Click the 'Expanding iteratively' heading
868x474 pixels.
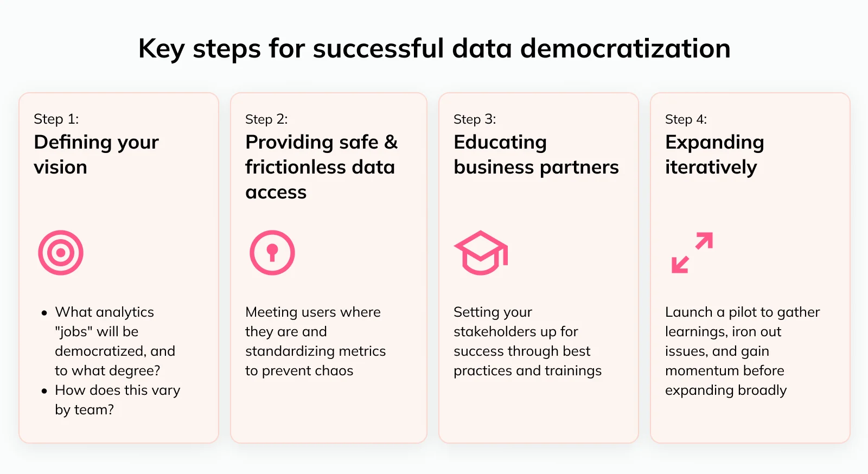[714, 155]
